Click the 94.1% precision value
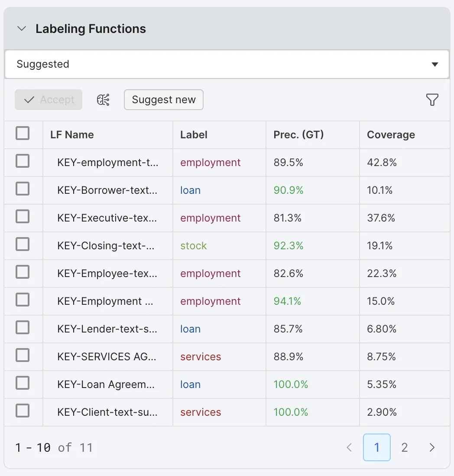The width and height of the screenshot is (454, 476). coord(287,301)
